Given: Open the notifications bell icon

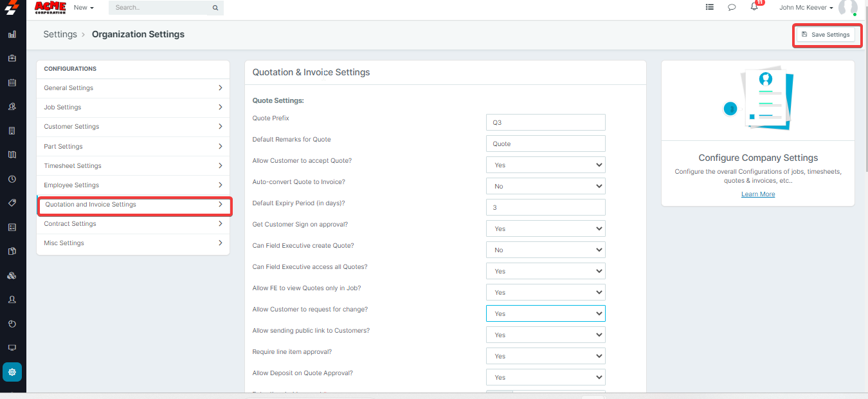Looking at the screenshot, I should click(754, 8).
